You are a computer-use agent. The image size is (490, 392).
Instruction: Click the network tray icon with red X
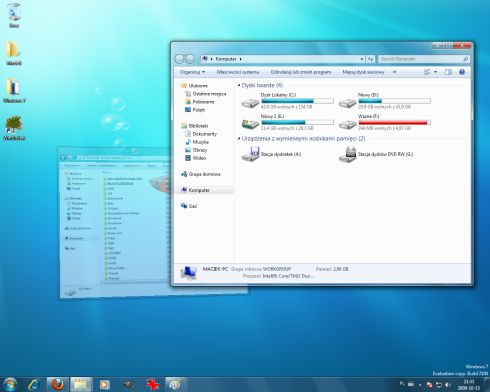pyautogui.click(x=429, y=385)
